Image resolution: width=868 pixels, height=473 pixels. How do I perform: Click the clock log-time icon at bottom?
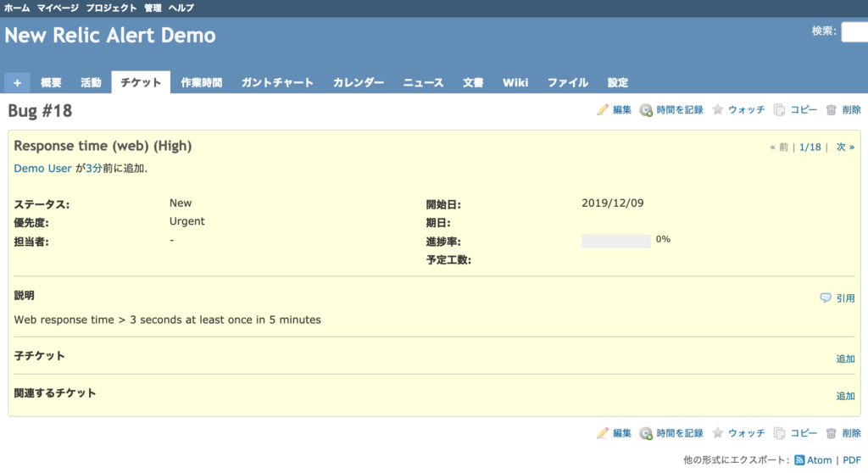pos(646,434)
